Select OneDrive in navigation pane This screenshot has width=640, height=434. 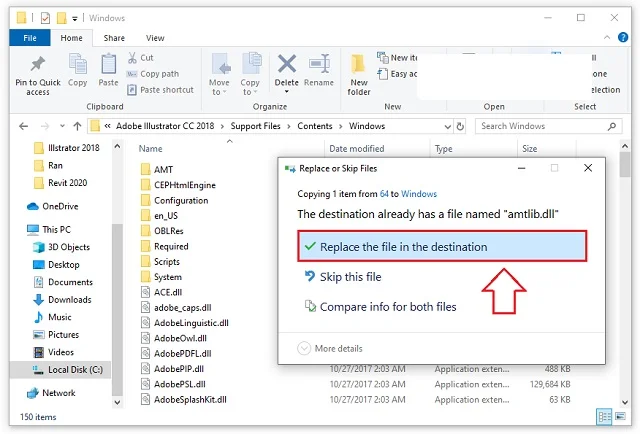[52, 206]
